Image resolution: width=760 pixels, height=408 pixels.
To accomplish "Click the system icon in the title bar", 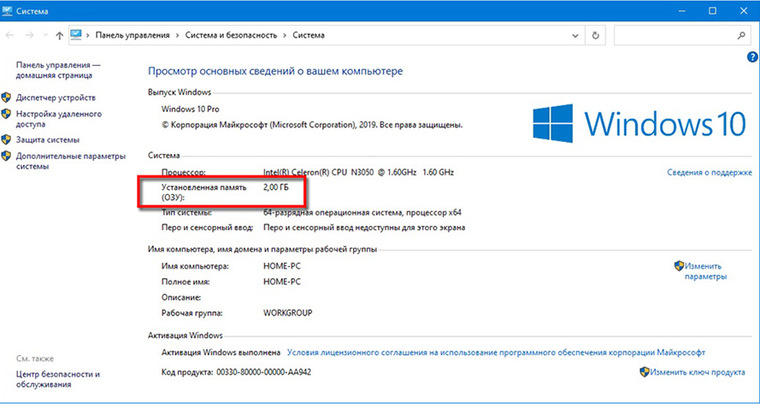I will point(7,11).
